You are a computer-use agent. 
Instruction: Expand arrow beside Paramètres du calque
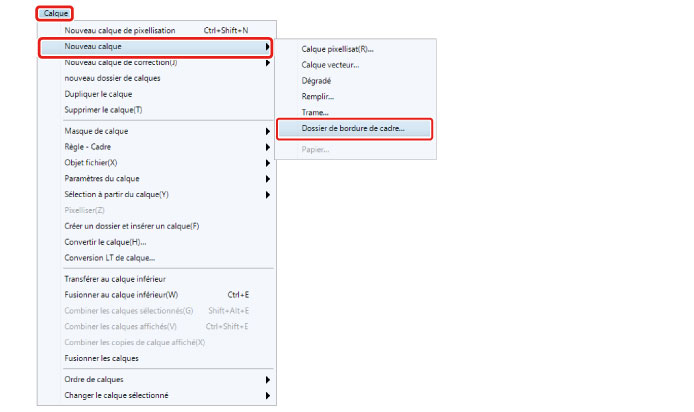(267, 179)
